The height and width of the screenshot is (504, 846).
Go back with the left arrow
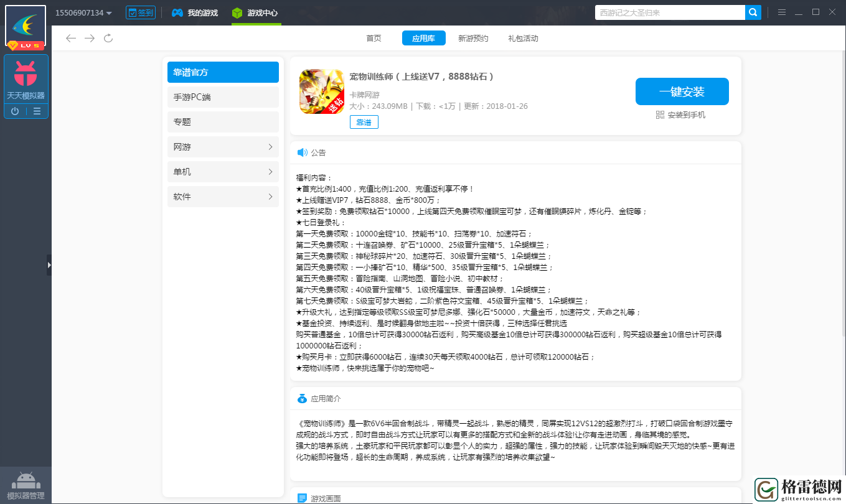(71, 39)
